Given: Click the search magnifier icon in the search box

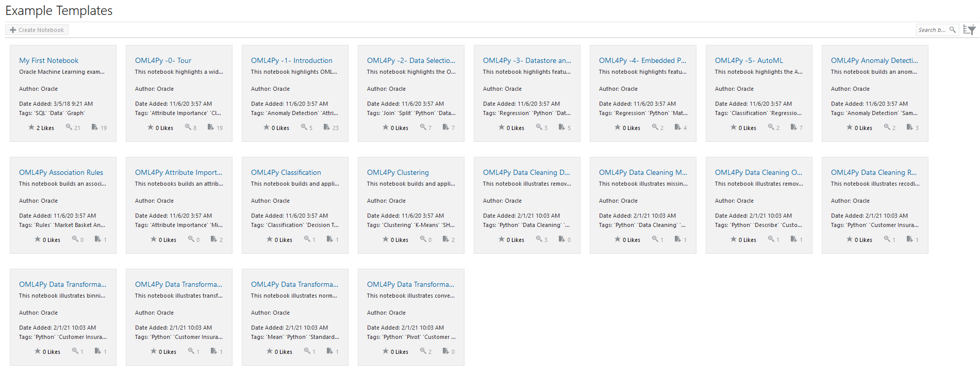Looking at the screenshot, I should tap(953, 30).
